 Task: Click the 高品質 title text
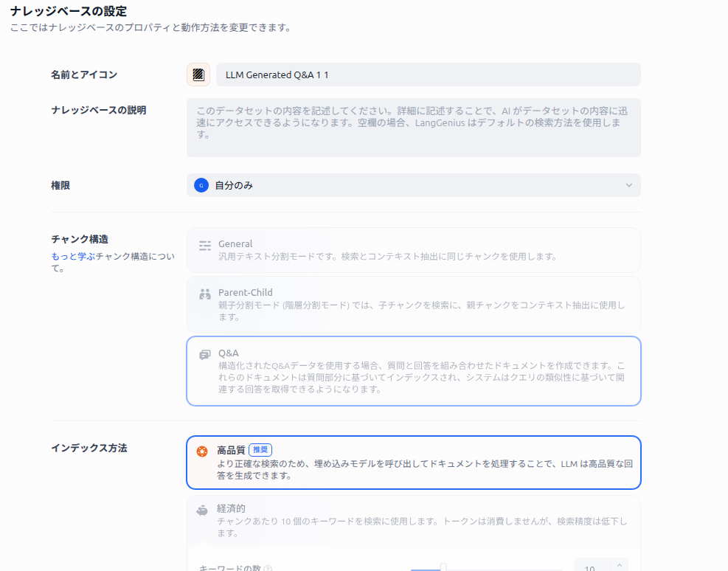click(x=231, y=450)
